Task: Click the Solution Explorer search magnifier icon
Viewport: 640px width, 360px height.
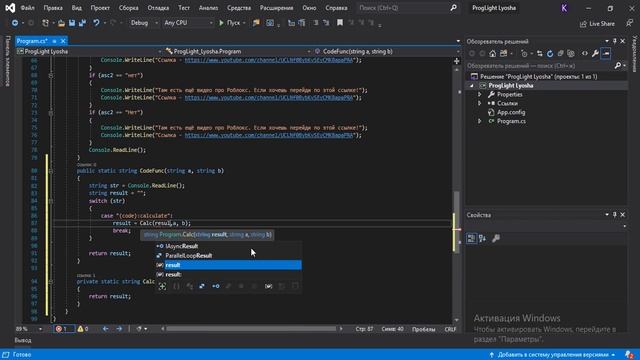Action: click(618, 66)
